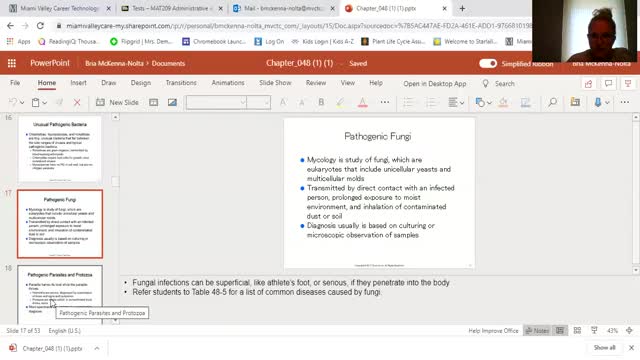
Task: Open the slide Layout icon beside New Slide
Action: tap(153, 102)
